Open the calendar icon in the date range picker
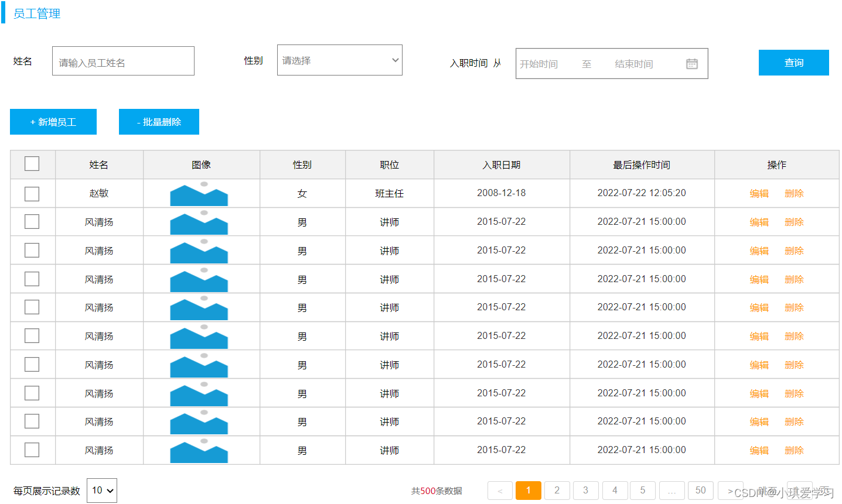This screenshot has height=504, width=842. (x=692, y=63)
